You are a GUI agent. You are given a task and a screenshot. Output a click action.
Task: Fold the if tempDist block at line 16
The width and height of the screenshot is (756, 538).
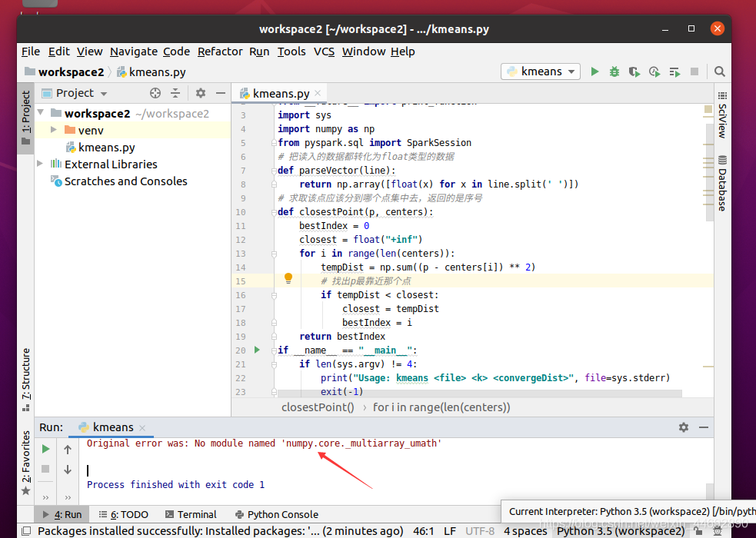[x=274, y=295]
